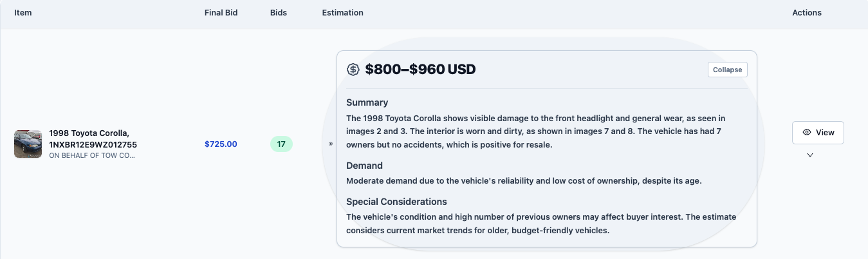This screenshot has height=259, width=868.
Task: Expand the chevron below the View button
Action: pyautogui.click(x=810, y=155)
